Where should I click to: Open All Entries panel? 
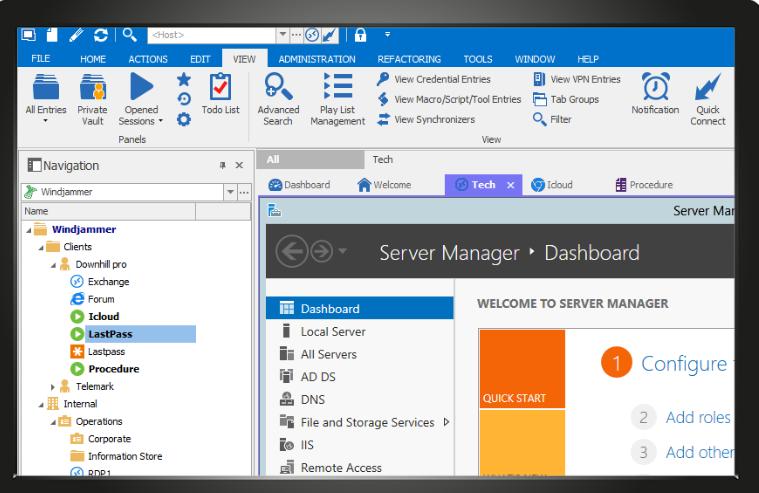[x=46, y=98]
